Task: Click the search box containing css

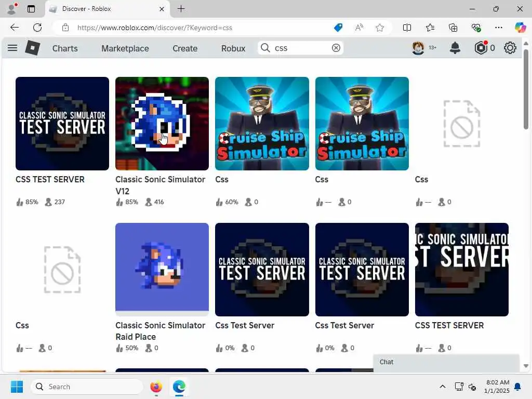Action: pos(301,48)
